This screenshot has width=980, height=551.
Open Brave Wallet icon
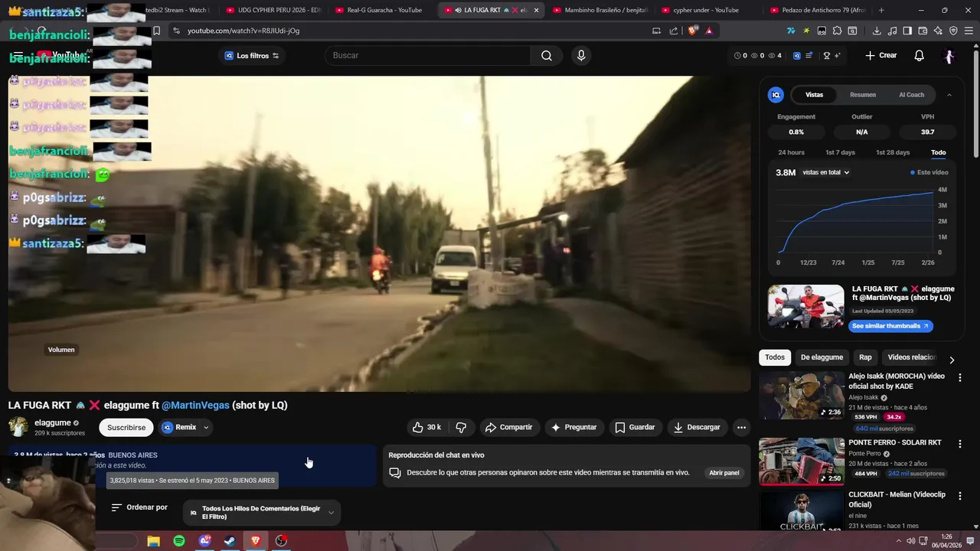pos(923,31)
